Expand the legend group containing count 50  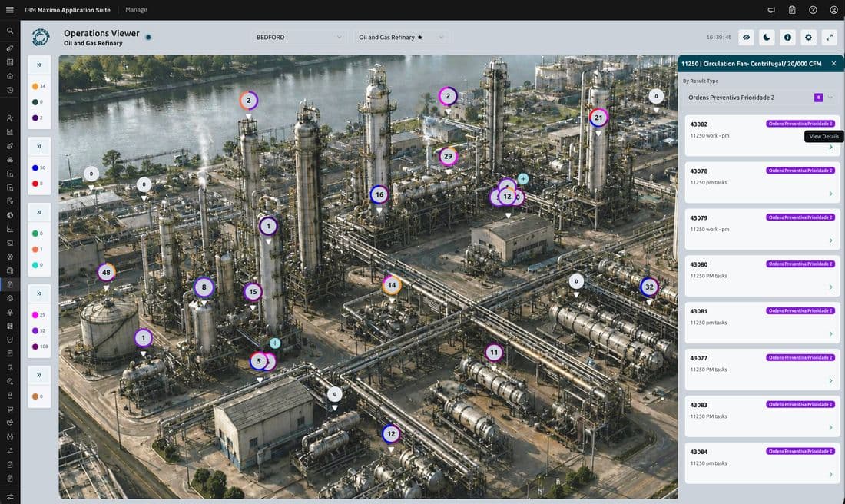[39, 146]
